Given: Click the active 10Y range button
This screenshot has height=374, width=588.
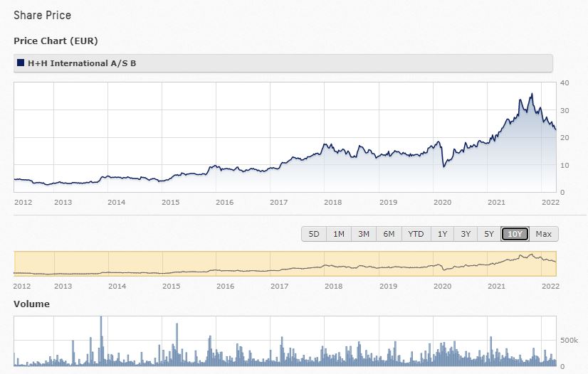Looking at the screenshot, I should click(514, 234).
